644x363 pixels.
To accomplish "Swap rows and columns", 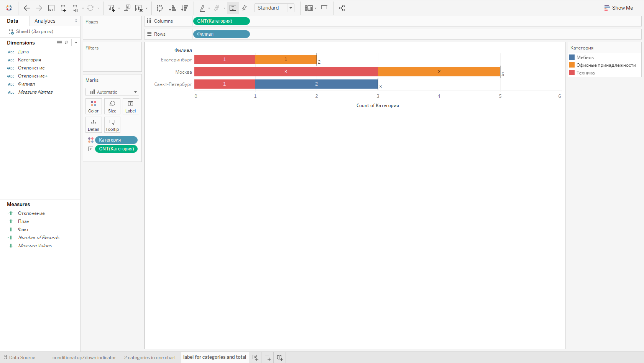I will coord(160,8).
